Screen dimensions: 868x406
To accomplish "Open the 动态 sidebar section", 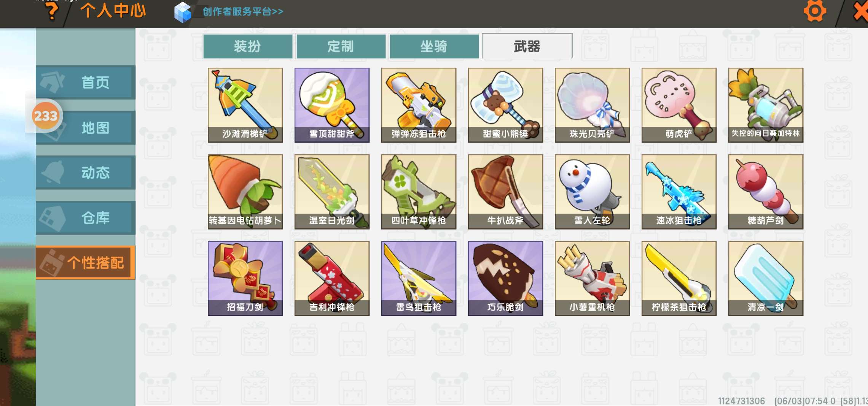I will click(x=86, y=173).
